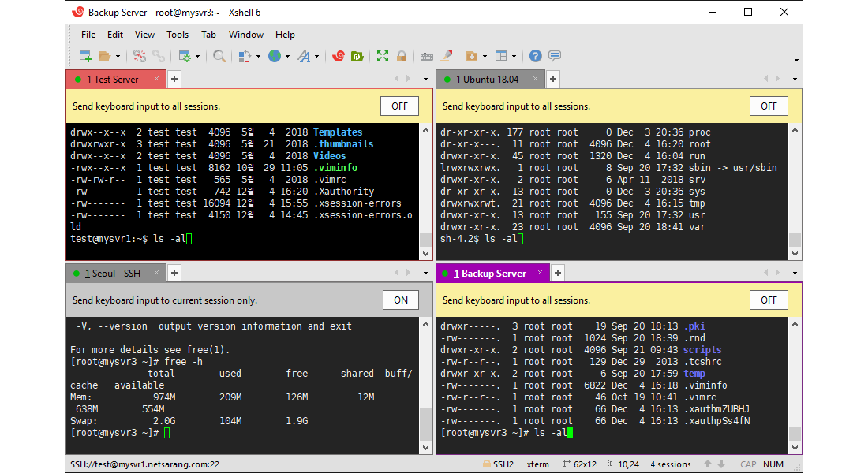Open the Tools menu
Screen dimensions: 868x473
178,35
